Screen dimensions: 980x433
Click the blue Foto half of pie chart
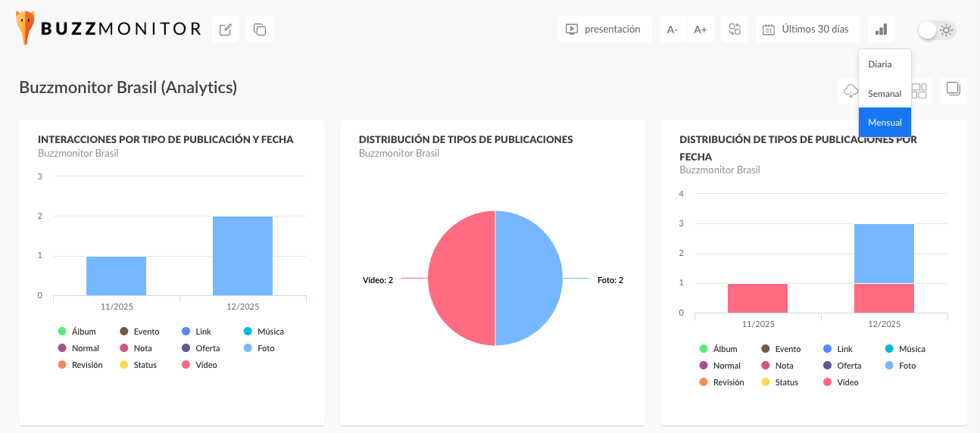[530, 278]
